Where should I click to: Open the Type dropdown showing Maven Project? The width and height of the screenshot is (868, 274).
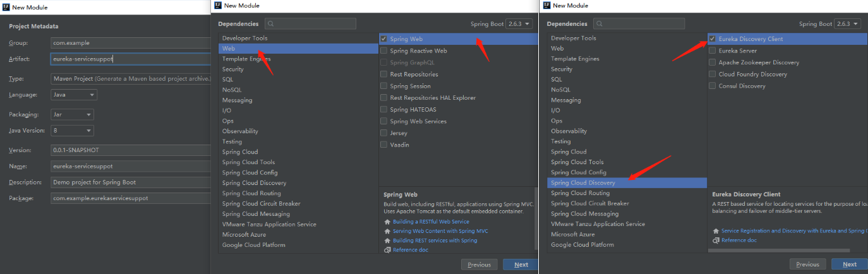(130, 79)
